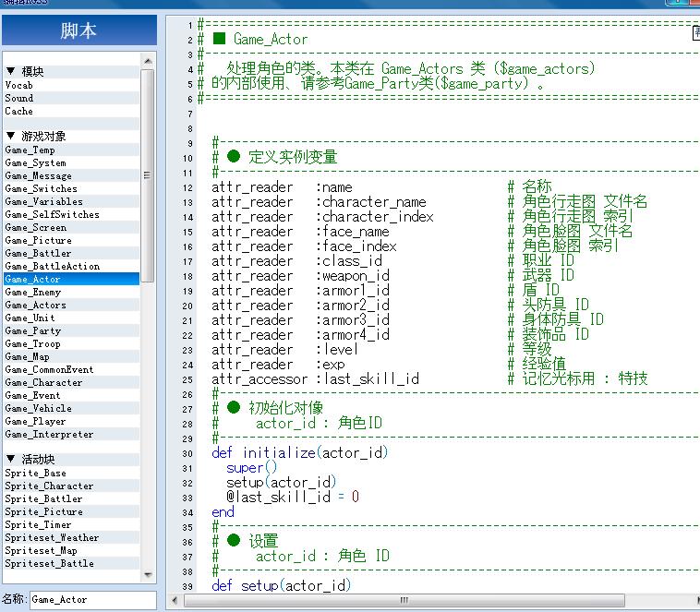
Task: Open the Game_Switches script
Action: pos(71,189)
